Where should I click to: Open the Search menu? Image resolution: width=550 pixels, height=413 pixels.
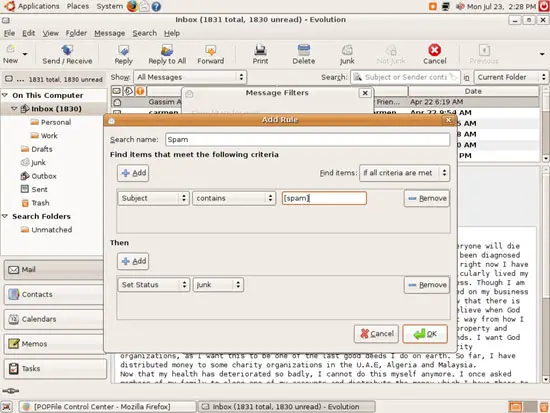[145, 33]
